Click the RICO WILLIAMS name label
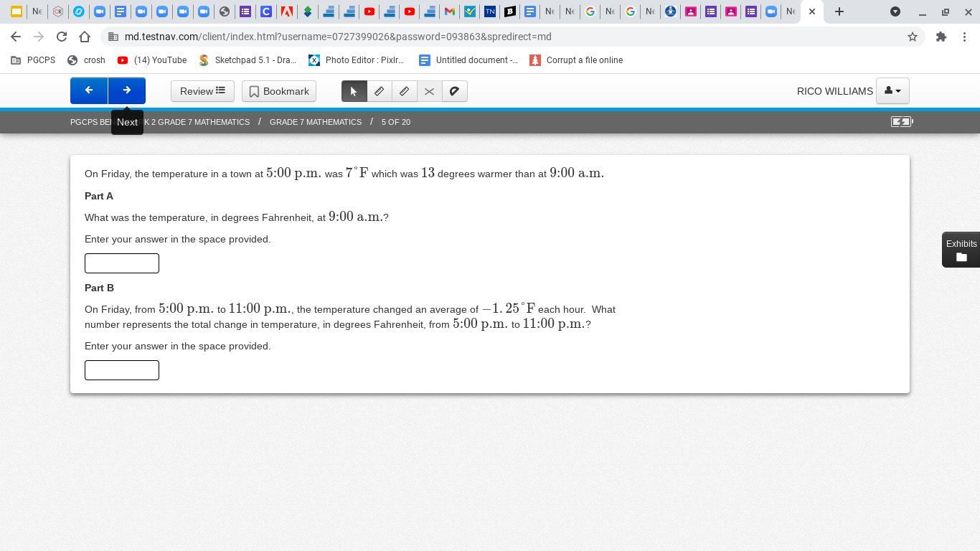 coord(835,91)
